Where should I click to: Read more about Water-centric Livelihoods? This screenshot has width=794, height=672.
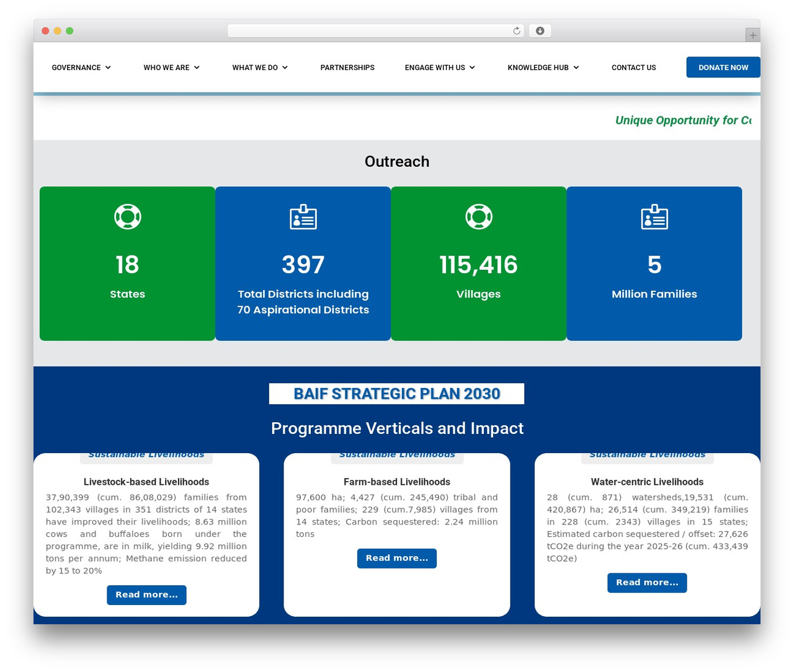coord(647,583)
